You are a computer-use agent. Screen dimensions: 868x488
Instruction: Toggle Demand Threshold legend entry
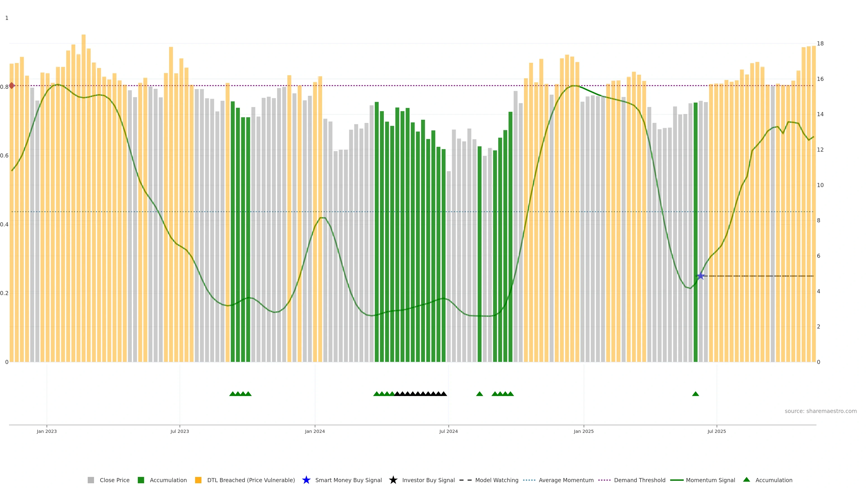639,480
